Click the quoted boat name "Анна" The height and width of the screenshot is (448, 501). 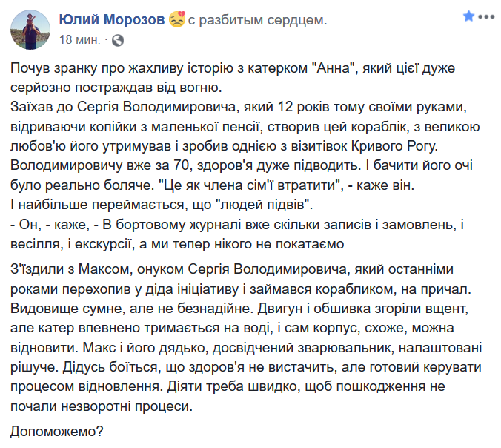pyautogui.click(x=334, y=68)
